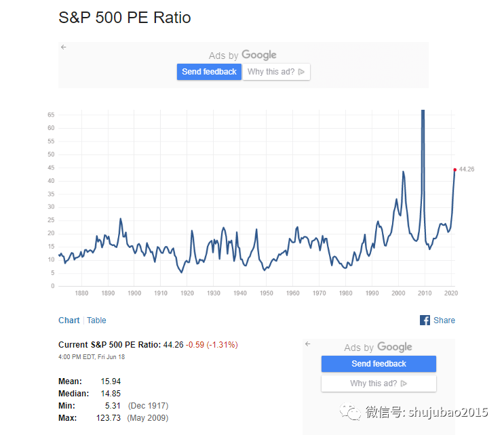
Task: Click the red current-value dot on the chart
Action: (455, 169)
